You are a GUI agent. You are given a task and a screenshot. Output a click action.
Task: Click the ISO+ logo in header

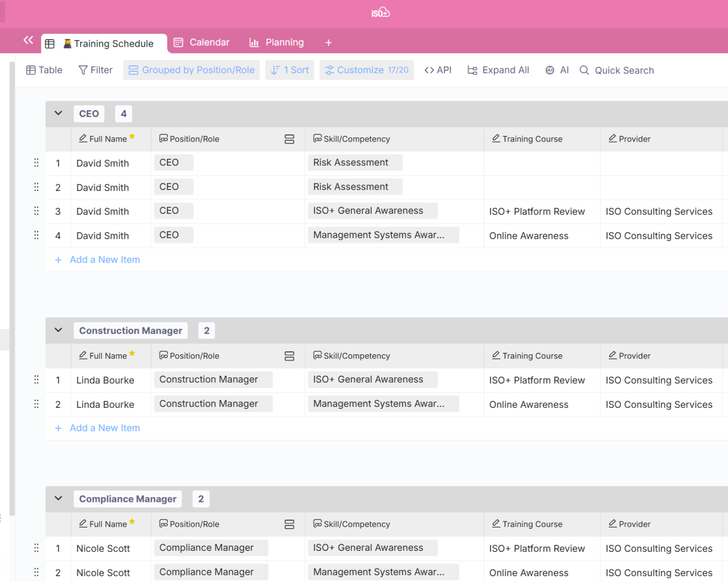click(380, 13)
